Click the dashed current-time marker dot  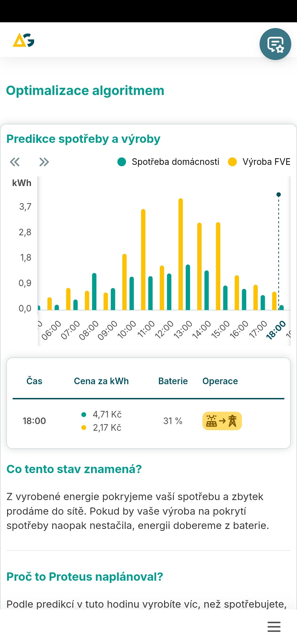(x=279, y=195)
